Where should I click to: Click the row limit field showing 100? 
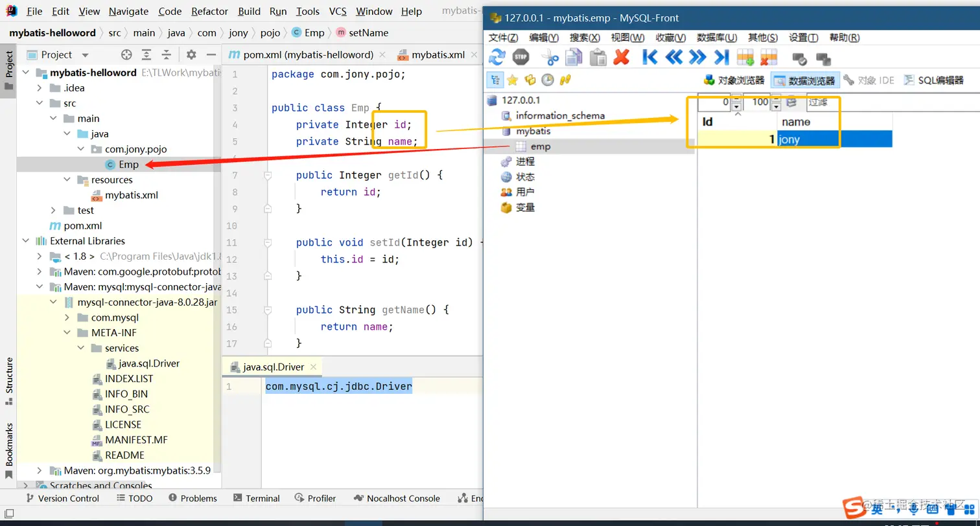point(756,102)
